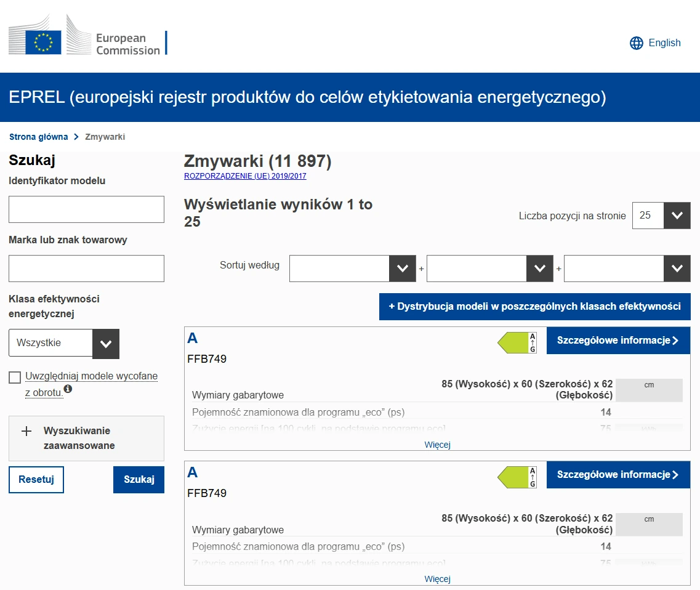This screenshot has width=700, height=590.
Task: Tick Uwzględniaj modele wycofane z obrotu checkbox
Action: click(x=15, y=378)
